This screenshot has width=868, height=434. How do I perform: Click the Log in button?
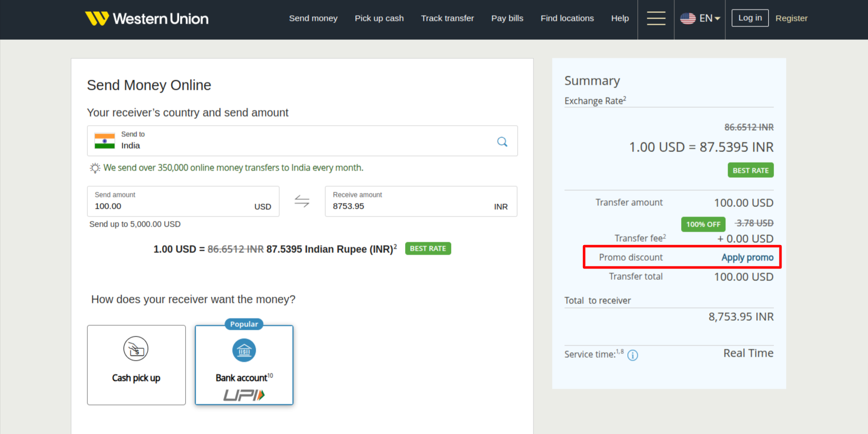[750, 18]
